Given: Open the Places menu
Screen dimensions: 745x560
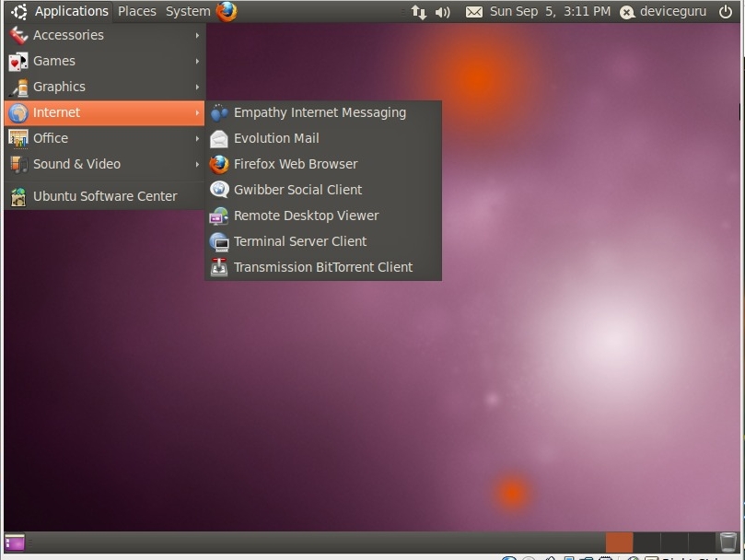Looking at the screenshot, I should [x=137, y=11].
